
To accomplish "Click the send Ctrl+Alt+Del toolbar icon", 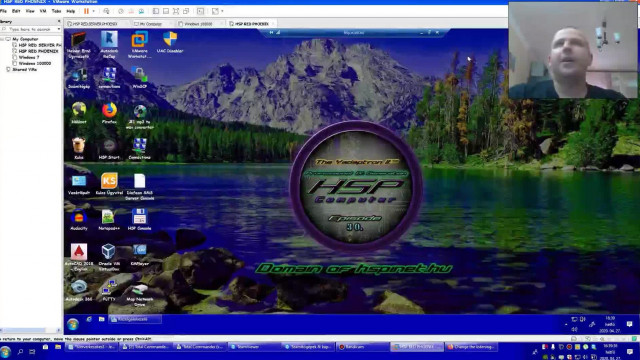I will point(106,11).
